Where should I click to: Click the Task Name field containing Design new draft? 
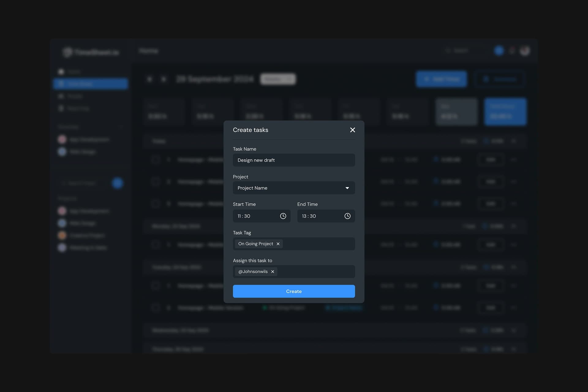pyautogui.click(x=294, y=160)
